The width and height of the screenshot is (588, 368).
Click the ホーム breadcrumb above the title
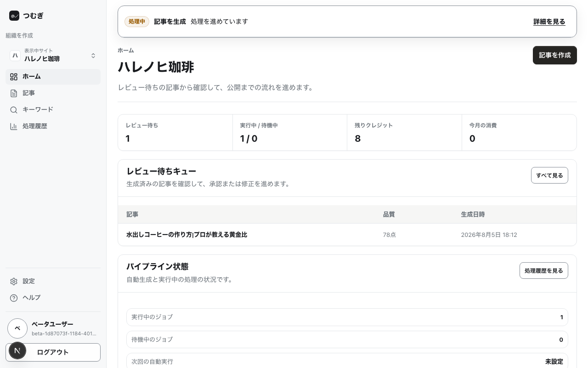126,50
